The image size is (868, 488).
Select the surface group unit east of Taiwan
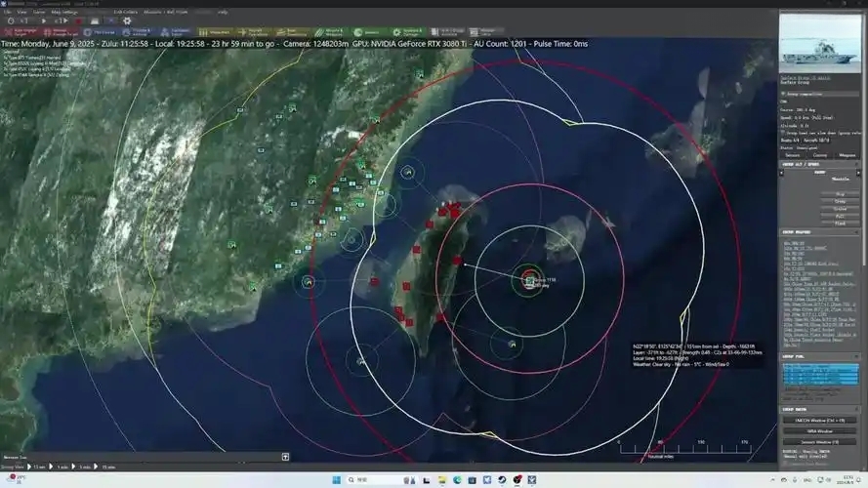(x=530, y=281)
